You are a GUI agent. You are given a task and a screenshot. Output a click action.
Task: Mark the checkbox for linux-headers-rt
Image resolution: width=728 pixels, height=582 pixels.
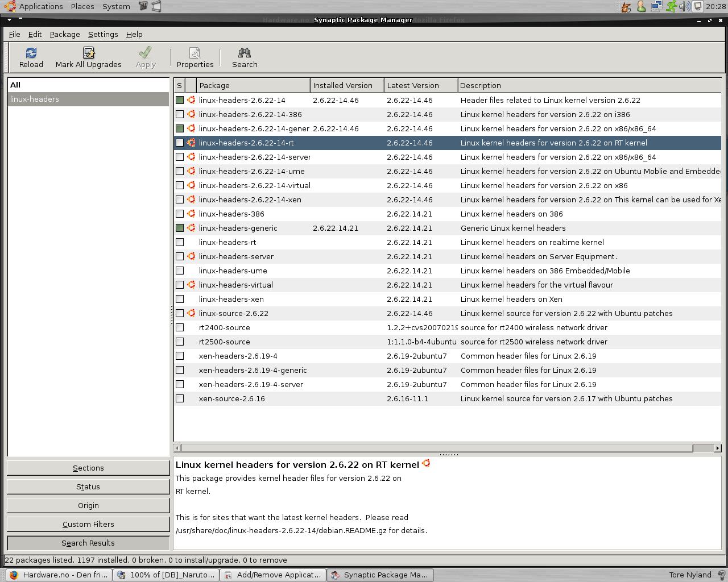click(x=180, y=242)
